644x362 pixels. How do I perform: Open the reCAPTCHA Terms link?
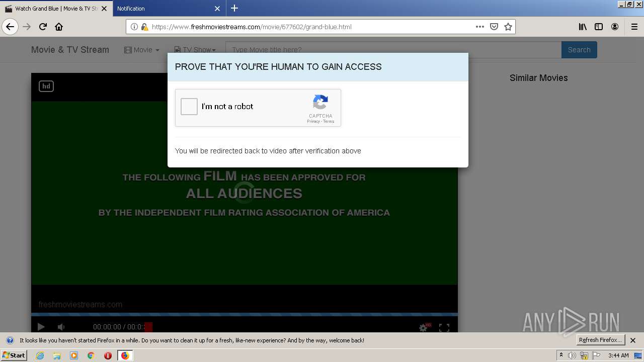tap(329, 121)
